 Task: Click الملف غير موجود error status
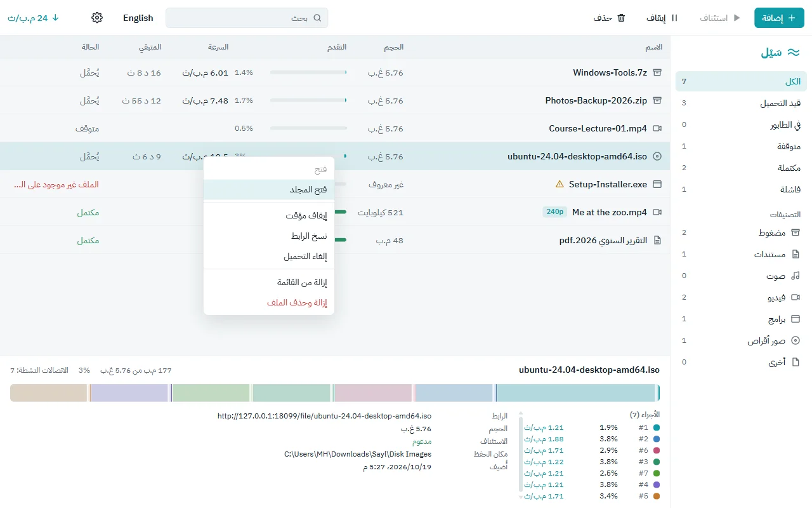pyautogui.click(x=56, y=184)
